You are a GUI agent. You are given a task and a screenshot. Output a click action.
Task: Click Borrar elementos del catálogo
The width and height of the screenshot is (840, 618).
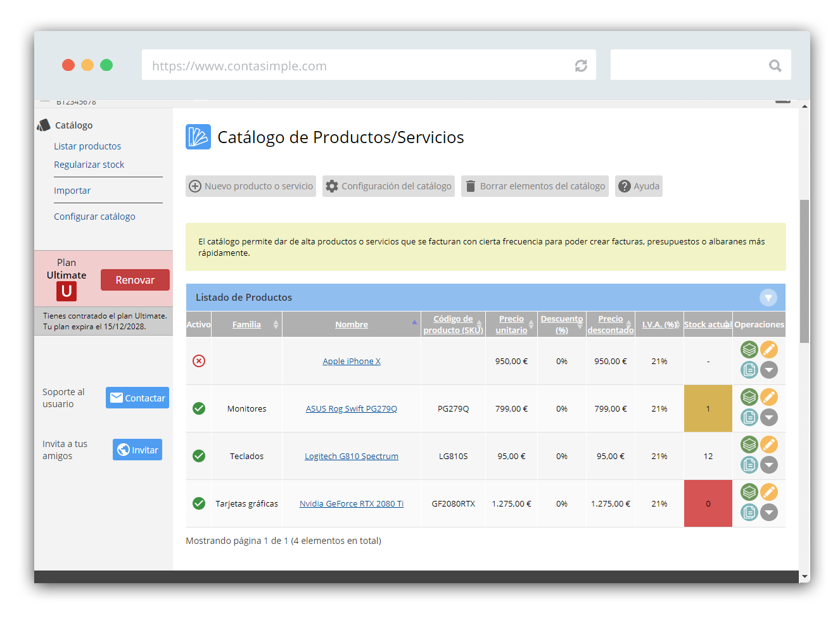tap(535, 186)
